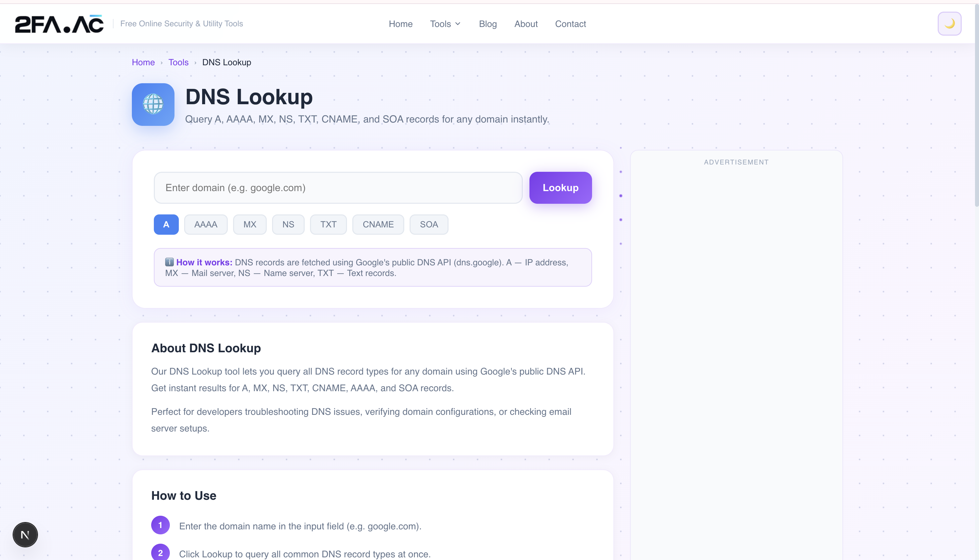
Task: Open the Contact page
Action: click(x=570, y=24)
